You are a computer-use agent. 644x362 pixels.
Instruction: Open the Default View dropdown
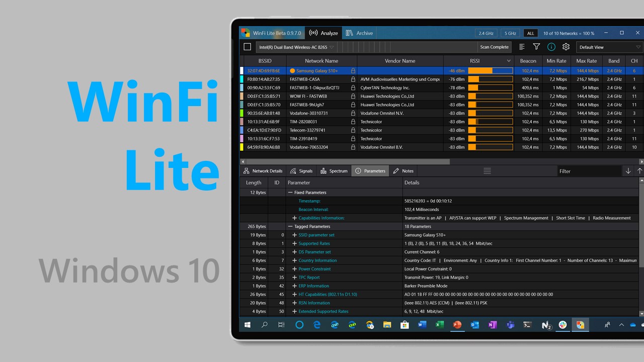pyautogui.click(x=610, y=47)
